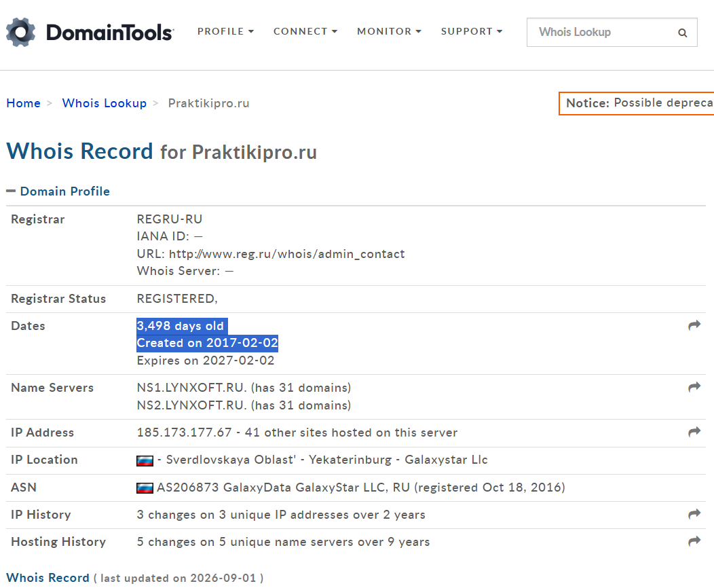Click the share arrow for IP Address
The image size is (714, 588).
pos(694,432)
